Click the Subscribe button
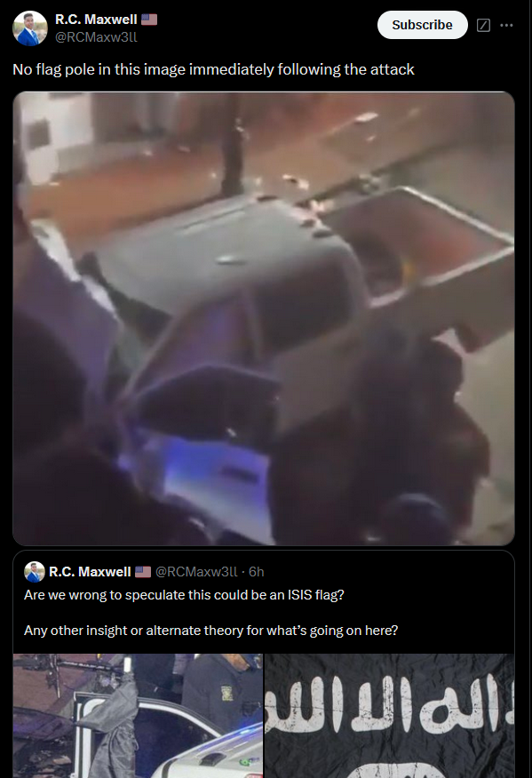Image resolution: width=532 pixels, height=778 pixels. (423, 25)
